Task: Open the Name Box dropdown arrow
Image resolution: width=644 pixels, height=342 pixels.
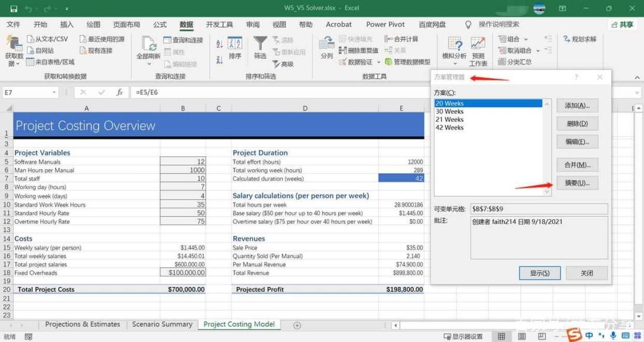Action: coord(54,93)
